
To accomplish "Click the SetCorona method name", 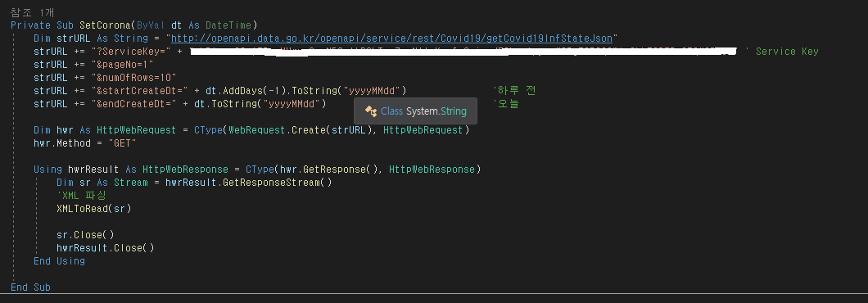I will coord(104,25).
